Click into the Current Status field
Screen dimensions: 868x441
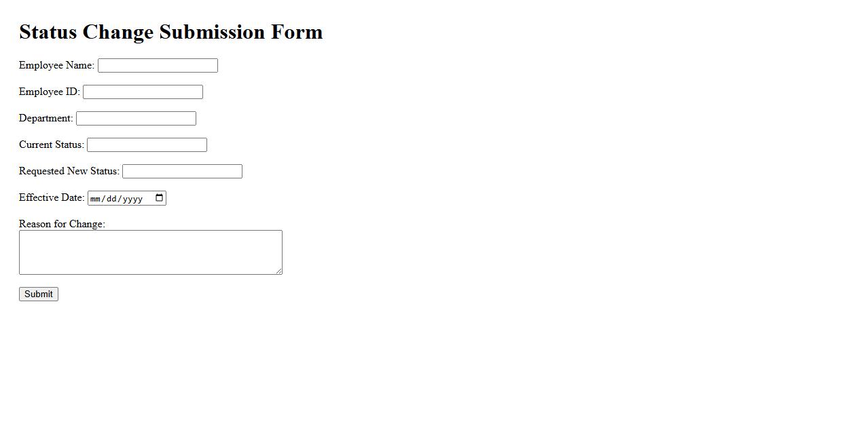click(x=147, y=145)
